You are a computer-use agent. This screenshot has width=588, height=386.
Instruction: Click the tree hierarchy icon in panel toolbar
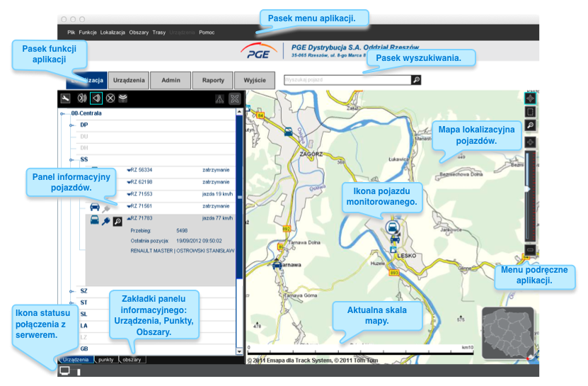(x=220, y=99)
